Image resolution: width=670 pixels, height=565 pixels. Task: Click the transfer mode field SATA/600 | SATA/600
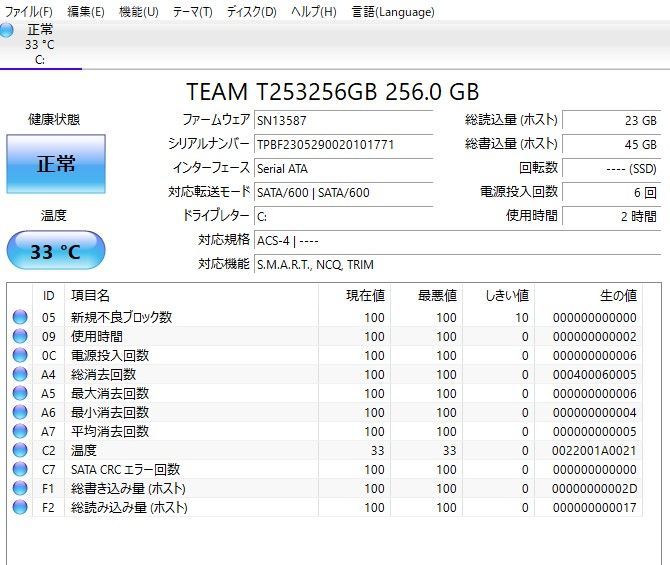pyautogui.click(x=344, y=192)
